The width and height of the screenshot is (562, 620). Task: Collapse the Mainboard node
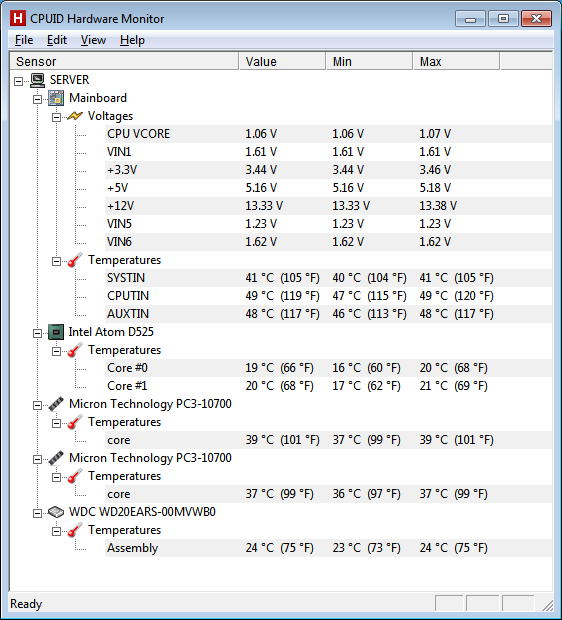37,99
